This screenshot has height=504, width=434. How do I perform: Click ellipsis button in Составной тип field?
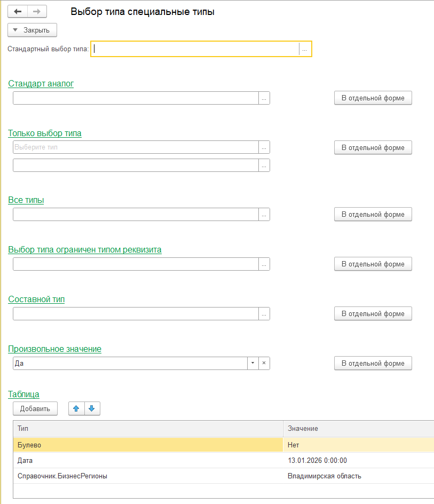(264, 314)
